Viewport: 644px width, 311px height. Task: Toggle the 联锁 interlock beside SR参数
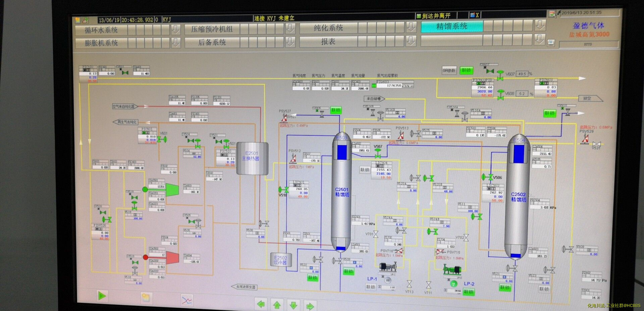tap(466, 70)
